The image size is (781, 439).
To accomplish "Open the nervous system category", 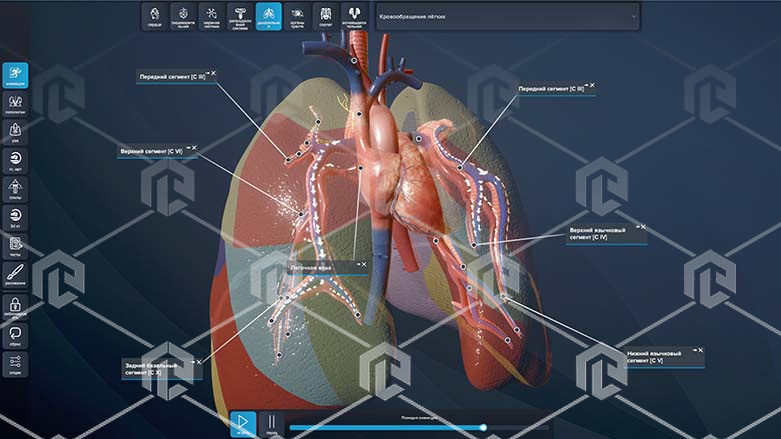I will click(x=211, y=15).
